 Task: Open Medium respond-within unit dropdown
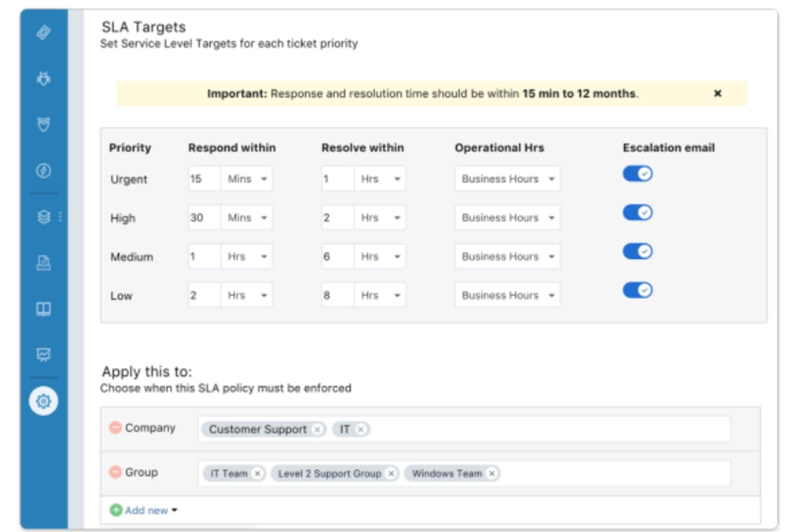pos(246,257)
